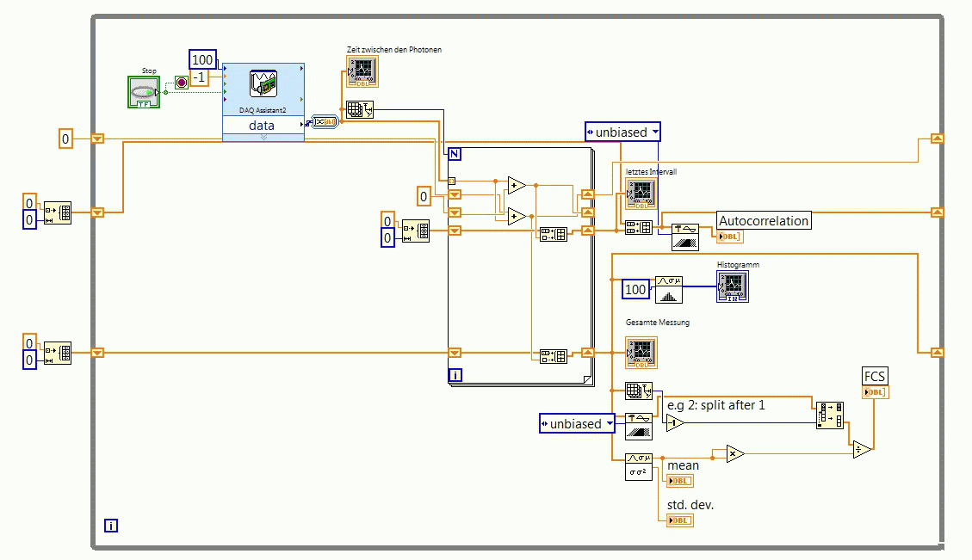The image size is (972, 560).
Task: Click the 'std. dev.' label text
Action: click(690, 505)
